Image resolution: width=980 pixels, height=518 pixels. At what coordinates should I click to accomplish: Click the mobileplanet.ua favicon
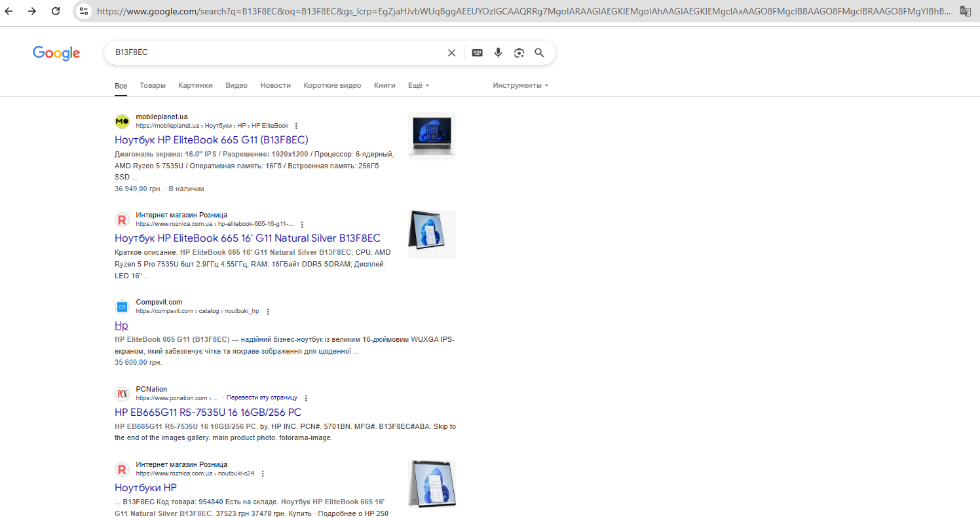click(122, 121)
